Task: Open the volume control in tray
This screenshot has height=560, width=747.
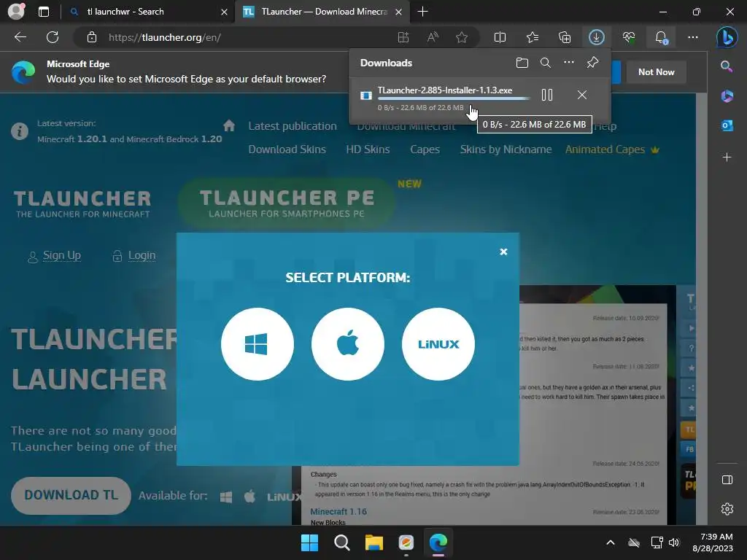Action: [674, 542]
